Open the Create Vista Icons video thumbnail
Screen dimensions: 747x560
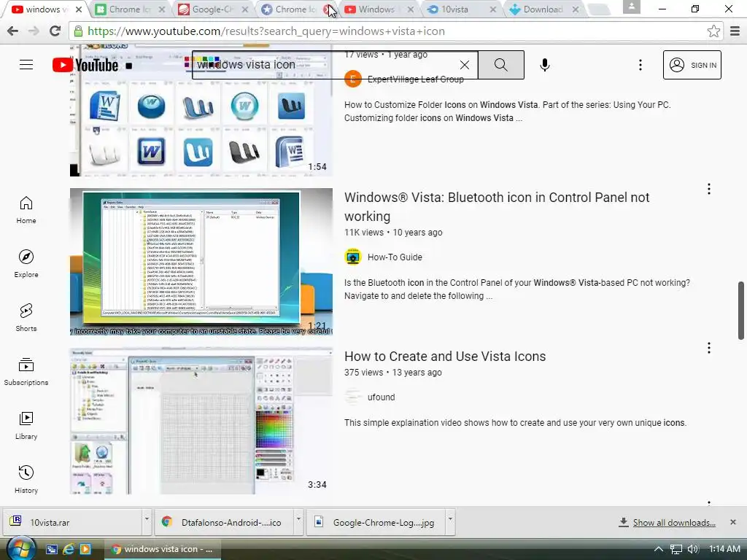(x=201, y=421)
